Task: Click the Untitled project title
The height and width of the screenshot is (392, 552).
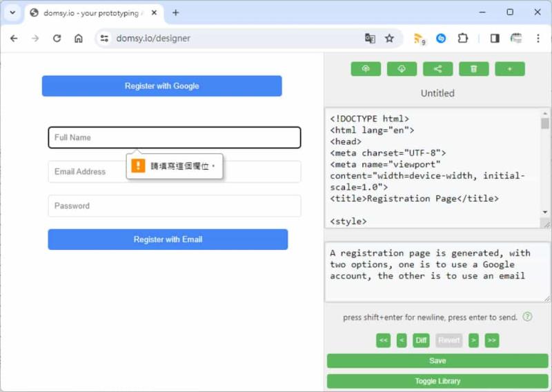Action: 437,93
